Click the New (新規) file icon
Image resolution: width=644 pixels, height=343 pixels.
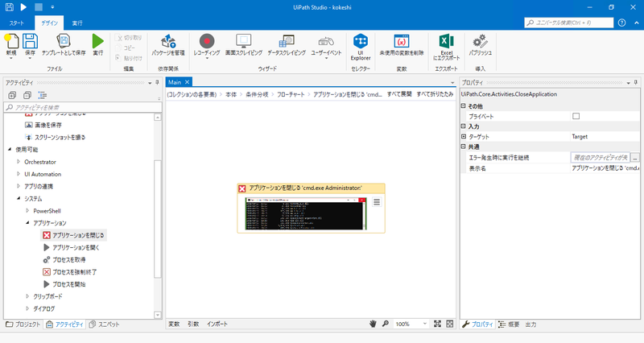click(x=11, y=42)
